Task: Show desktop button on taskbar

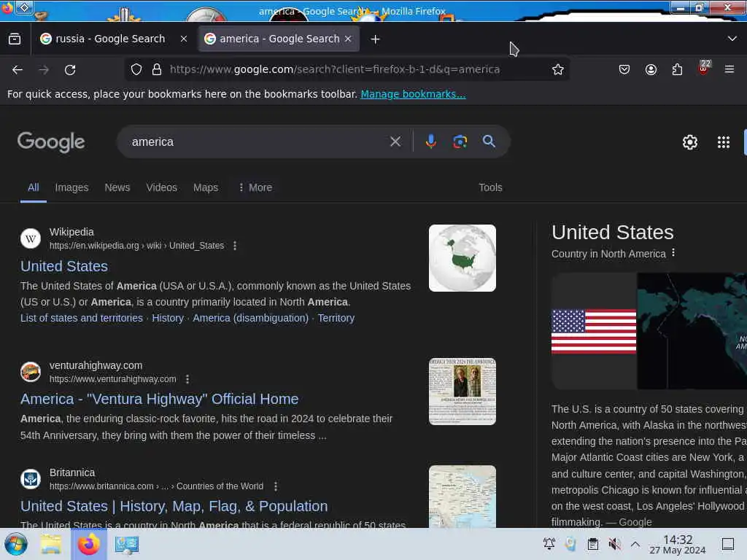Action: tap(728, 544)
